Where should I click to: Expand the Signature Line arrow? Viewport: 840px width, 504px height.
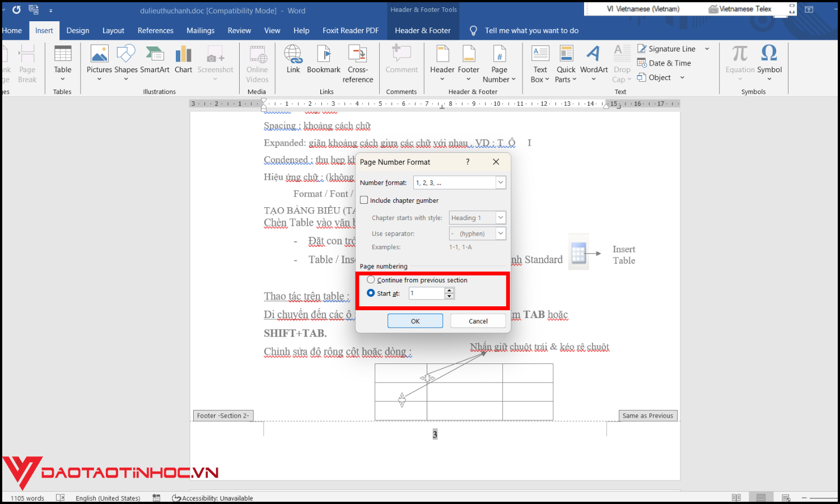(707, 49)
